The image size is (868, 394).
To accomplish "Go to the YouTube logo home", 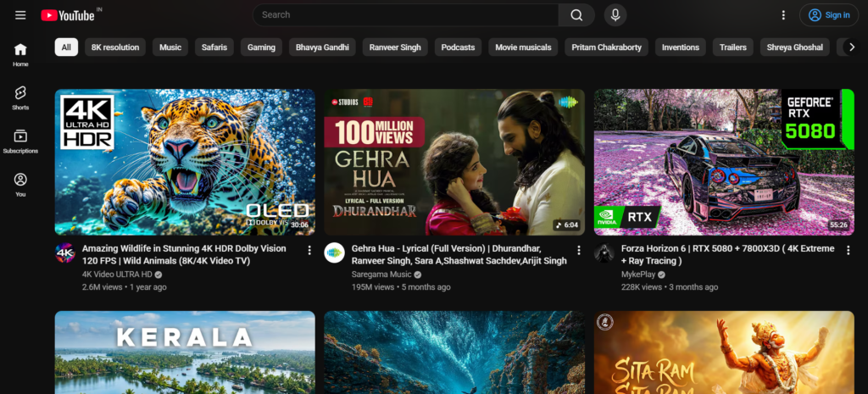I will coord(68,15).
